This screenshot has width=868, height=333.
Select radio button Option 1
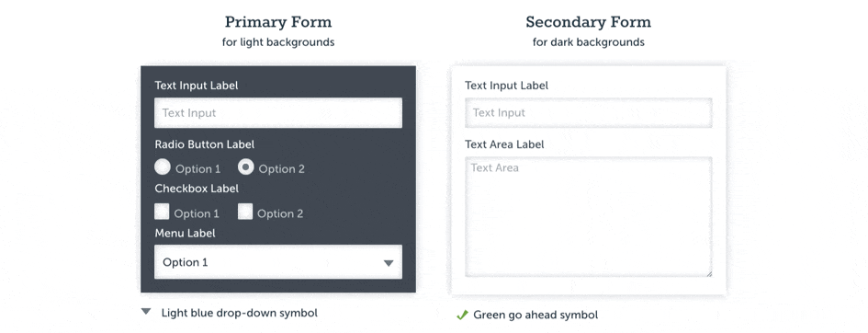163,166
